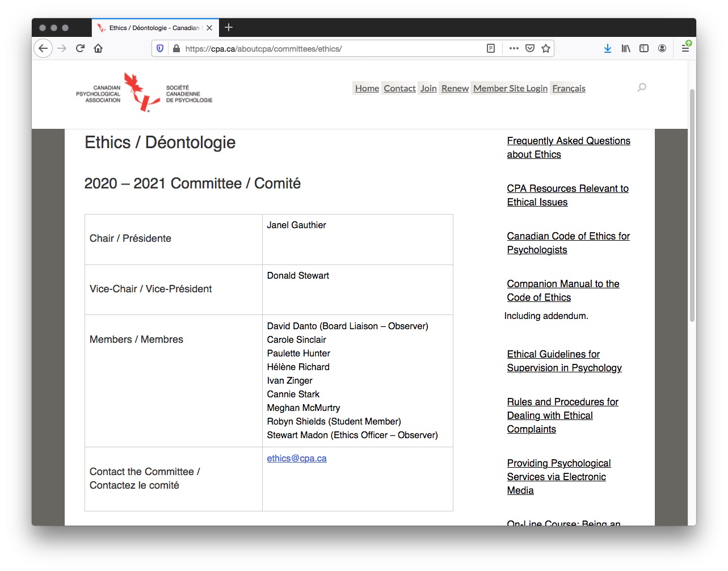Click the 2020 – 2021 Committee / Comité heading

tap(192, 183)
